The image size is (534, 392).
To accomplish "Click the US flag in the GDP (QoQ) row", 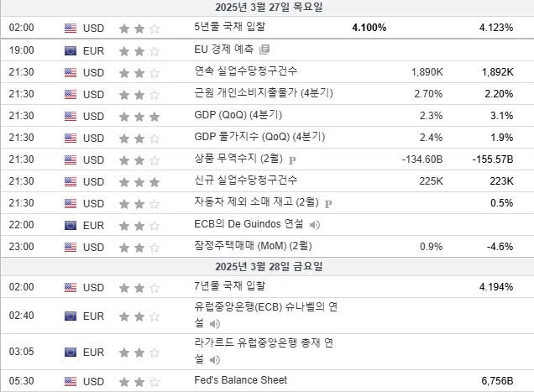I will click(x=71, y=116).
